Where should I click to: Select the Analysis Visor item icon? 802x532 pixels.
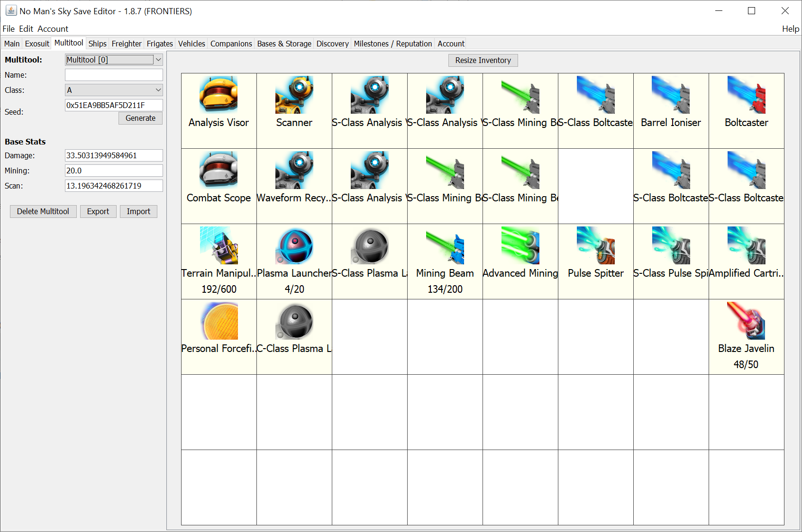(219, 94)
